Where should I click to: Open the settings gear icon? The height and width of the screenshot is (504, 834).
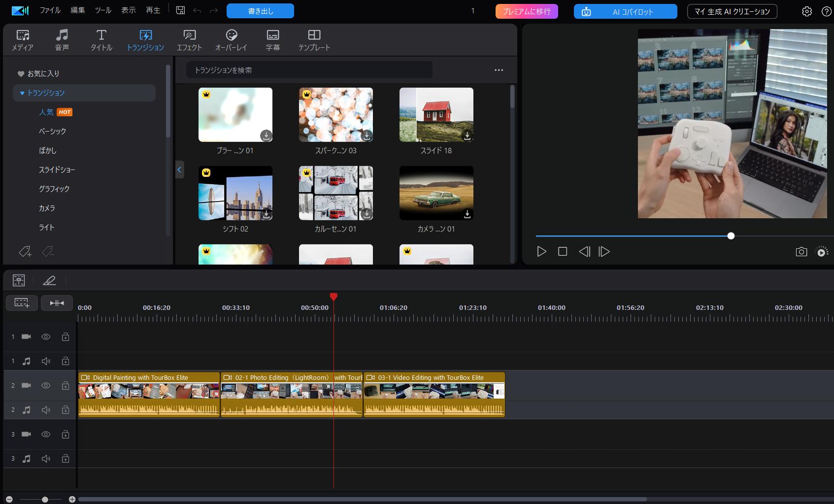(x=806, y=11)
